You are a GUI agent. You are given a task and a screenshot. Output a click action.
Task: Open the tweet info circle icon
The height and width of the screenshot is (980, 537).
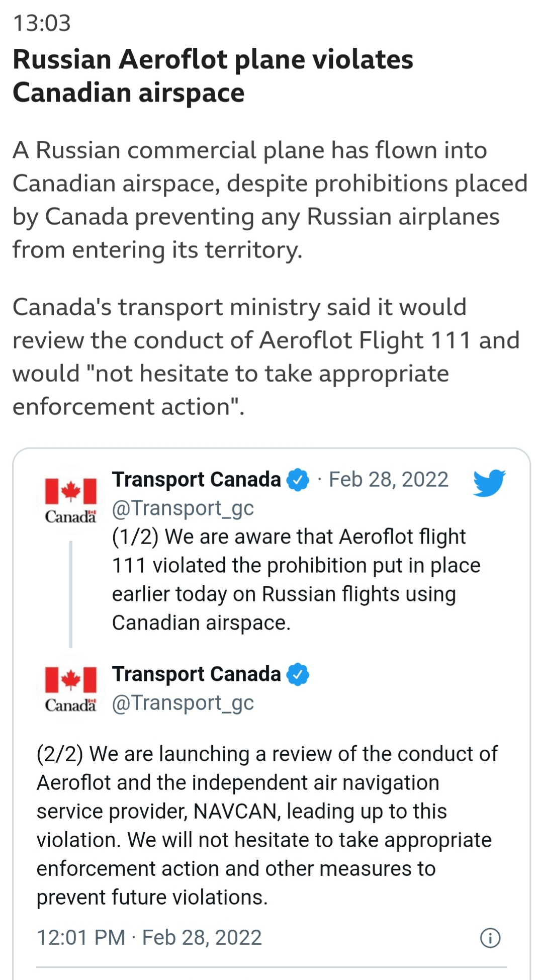click(x=490, y=938)
